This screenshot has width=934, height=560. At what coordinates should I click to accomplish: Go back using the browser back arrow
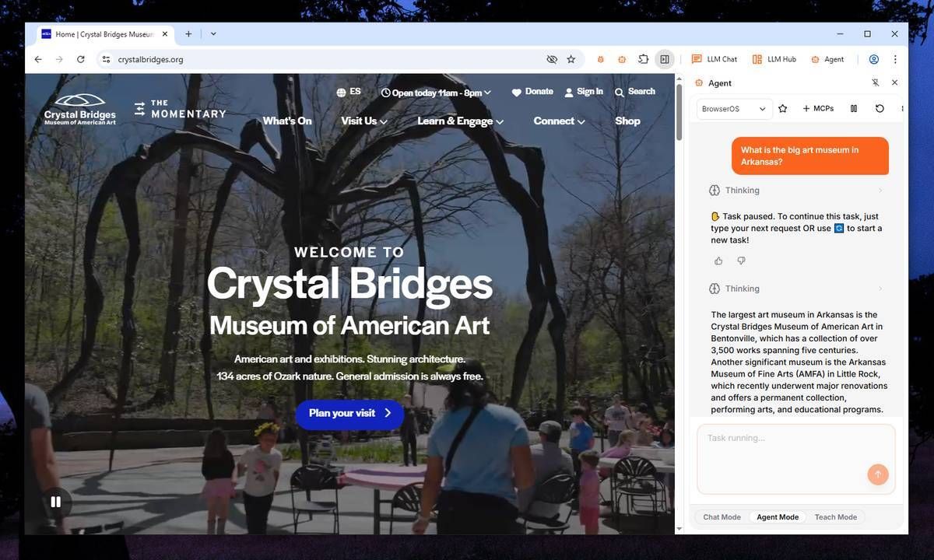click(x=38, y=59)
